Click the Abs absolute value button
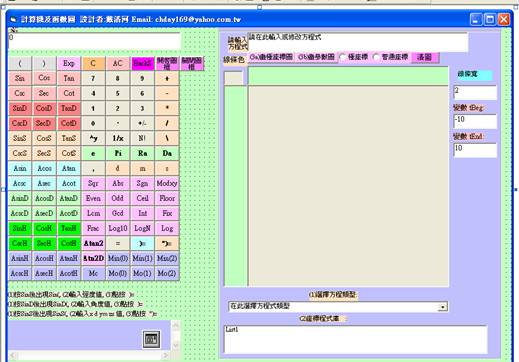 point(118,183)
